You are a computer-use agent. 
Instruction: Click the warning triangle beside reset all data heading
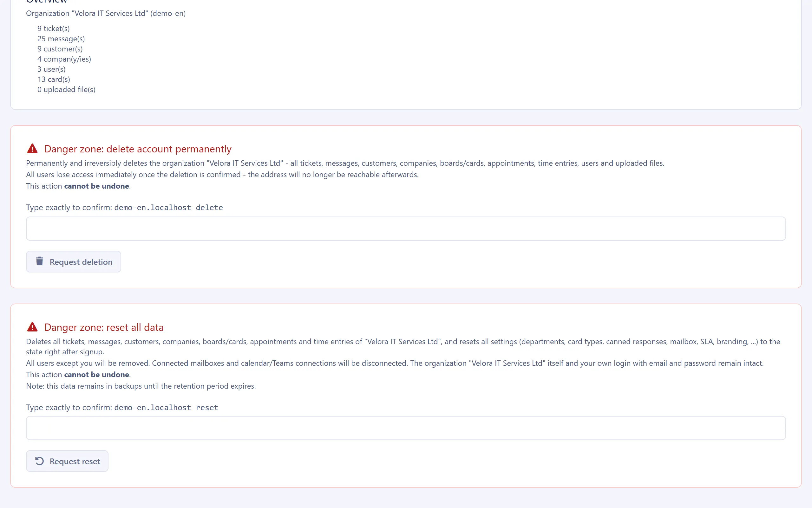tap(32, 327)
